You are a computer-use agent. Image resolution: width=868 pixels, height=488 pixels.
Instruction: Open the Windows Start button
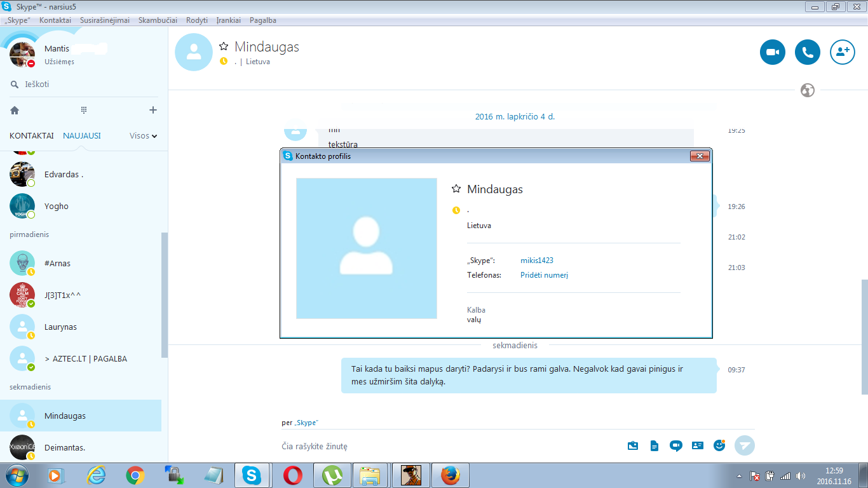[17, 475]
